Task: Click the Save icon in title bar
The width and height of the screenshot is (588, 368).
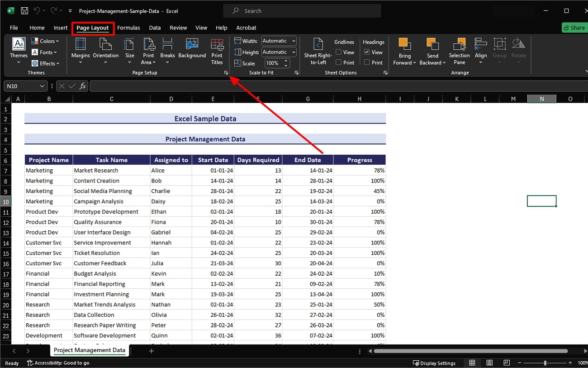Action: [x=24, y=10]
